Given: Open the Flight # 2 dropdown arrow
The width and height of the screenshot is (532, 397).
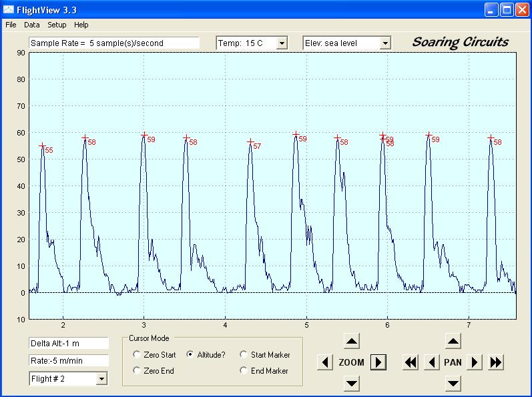Looking at the screenshot, I should [101, 379].
